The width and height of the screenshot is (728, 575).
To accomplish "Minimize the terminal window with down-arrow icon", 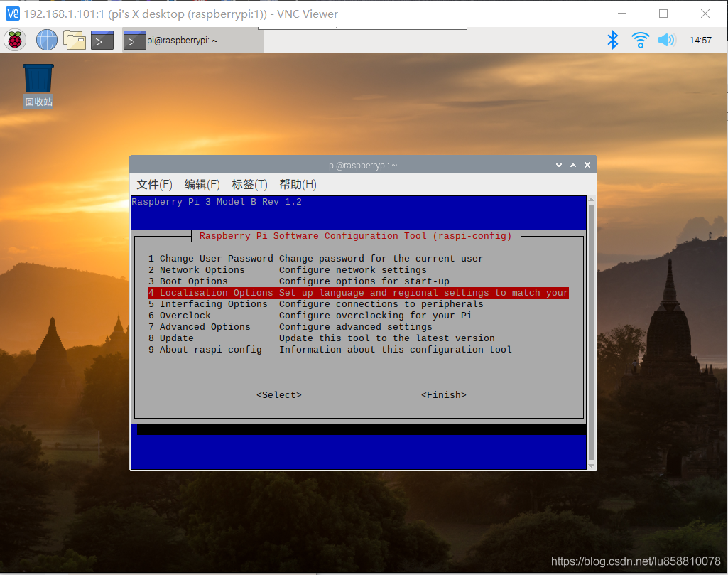I will (559, 166).
